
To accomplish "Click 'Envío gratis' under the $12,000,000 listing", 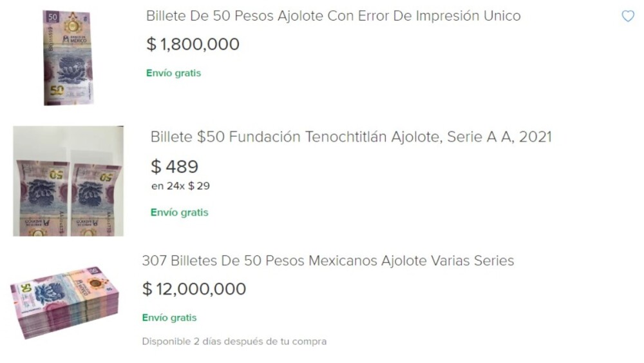I will pyautogui.click(x=169, y=318).
